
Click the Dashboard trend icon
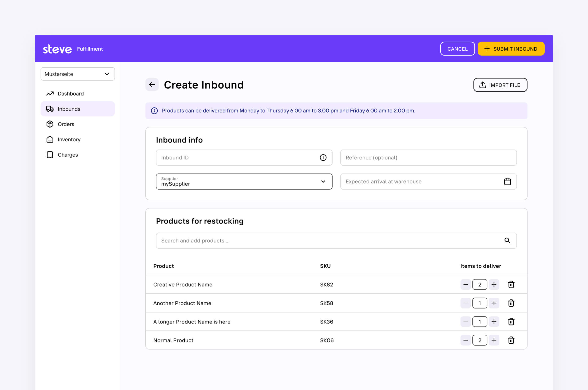pyautogui.click(x=50, y=93)
